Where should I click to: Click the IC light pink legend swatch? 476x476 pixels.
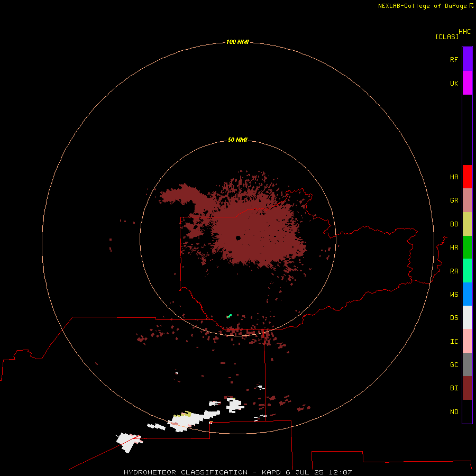[467, 341]
